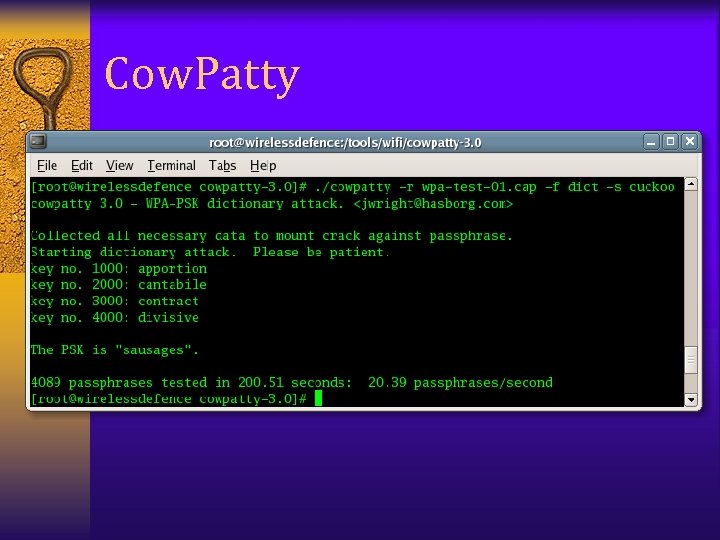The image size is (720, 540).
Task: Open the View menu
Action: [119, 165]
